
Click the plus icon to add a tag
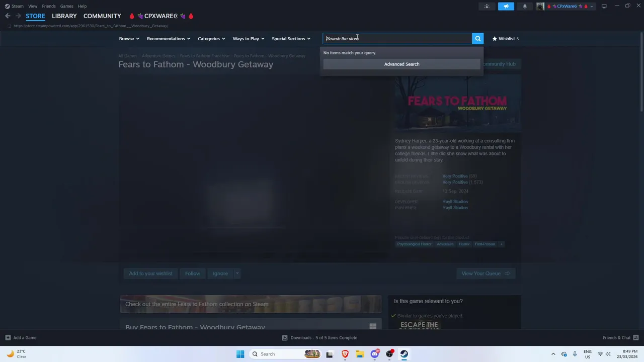coord(502,244)
